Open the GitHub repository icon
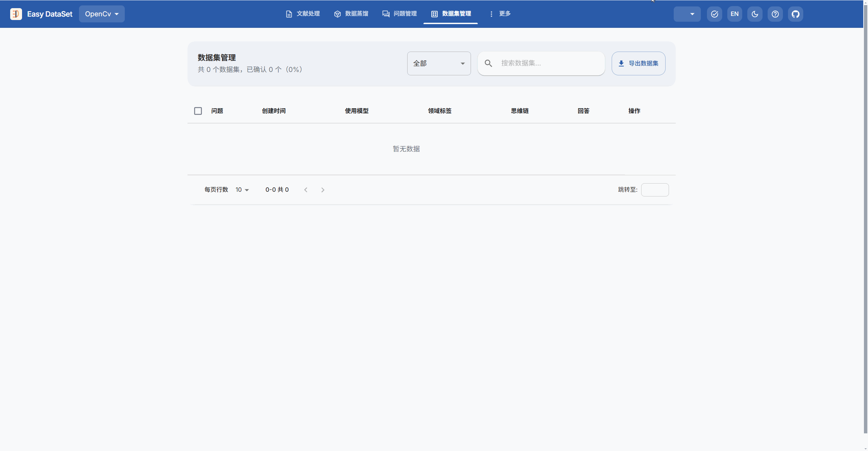This screenshot has height=451, width=868. click(x=795, y=14)
